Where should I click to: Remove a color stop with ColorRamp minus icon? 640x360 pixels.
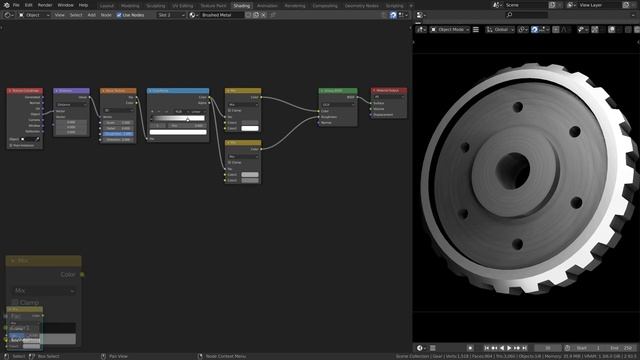159,111
